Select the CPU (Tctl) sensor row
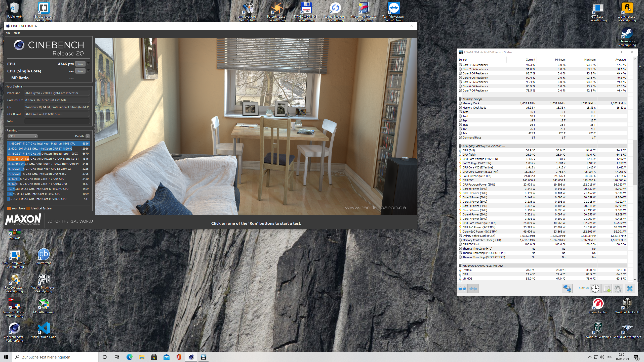The image size is (644, 362). 543,150
